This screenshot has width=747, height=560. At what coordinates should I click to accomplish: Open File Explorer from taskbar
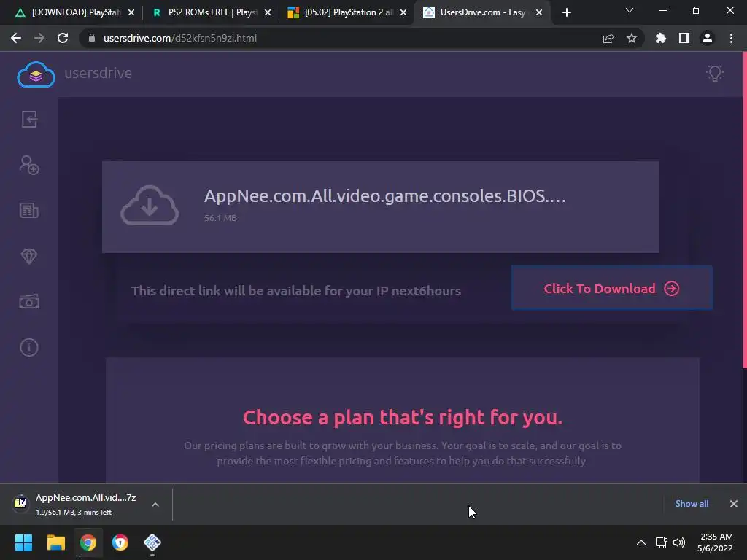[55, 542]
